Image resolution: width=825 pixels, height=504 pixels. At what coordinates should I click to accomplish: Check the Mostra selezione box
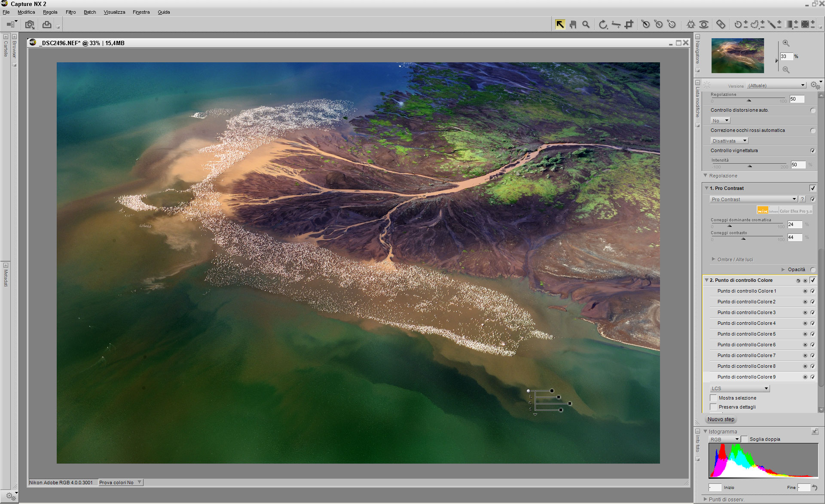coord(714,398)
